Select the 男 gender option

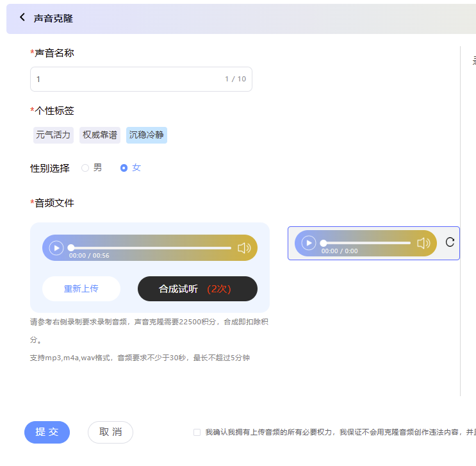tap(85, 168)
